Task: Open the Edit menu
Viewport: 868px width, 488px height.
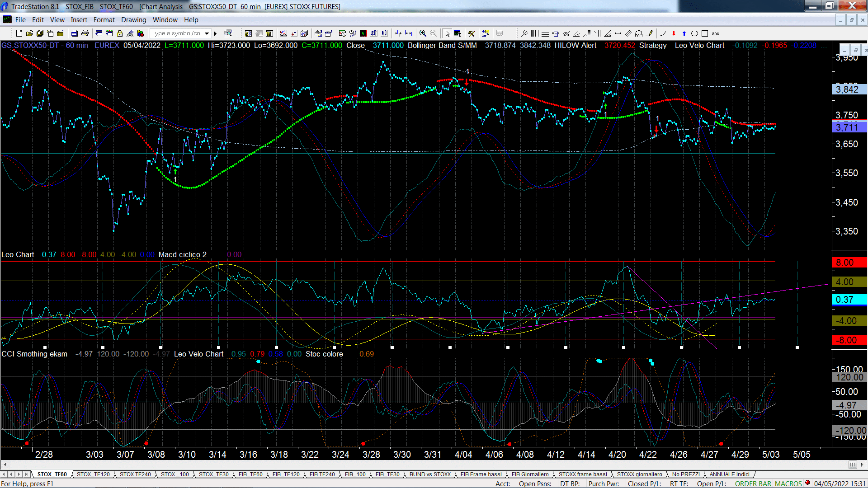Action: (x=38, y=19)
